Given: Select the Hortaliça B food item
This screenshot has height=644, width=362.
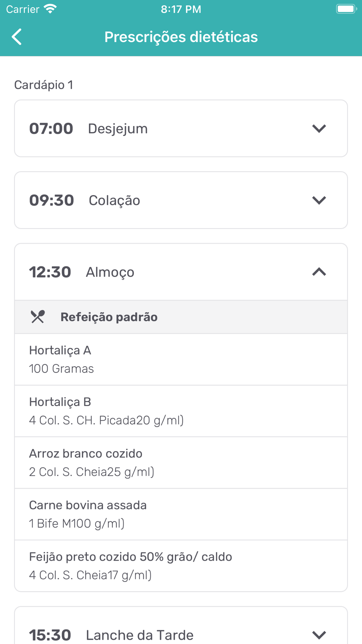Looking at the screenshot, I should click(x=181, y=411).
